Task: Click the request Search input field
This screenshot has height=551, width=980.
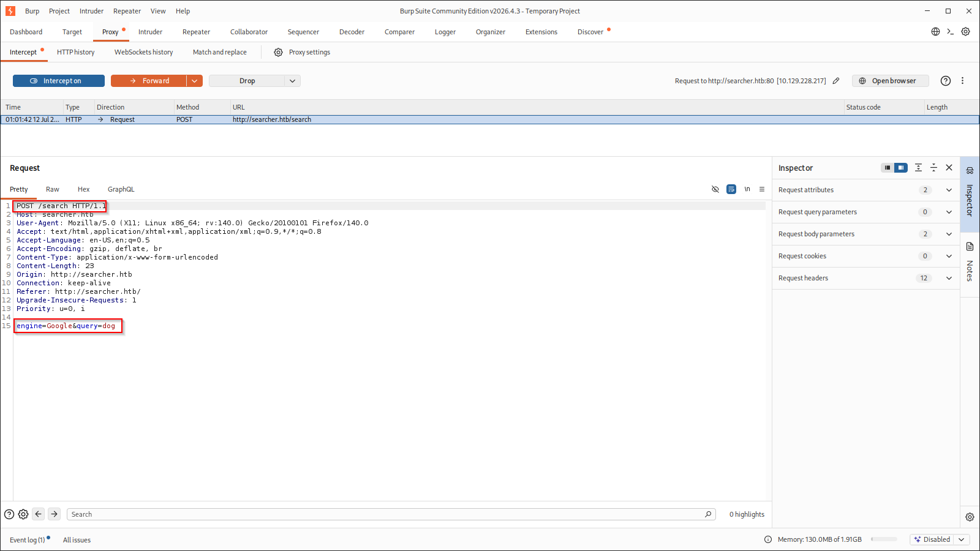Action: coord(392,514)
